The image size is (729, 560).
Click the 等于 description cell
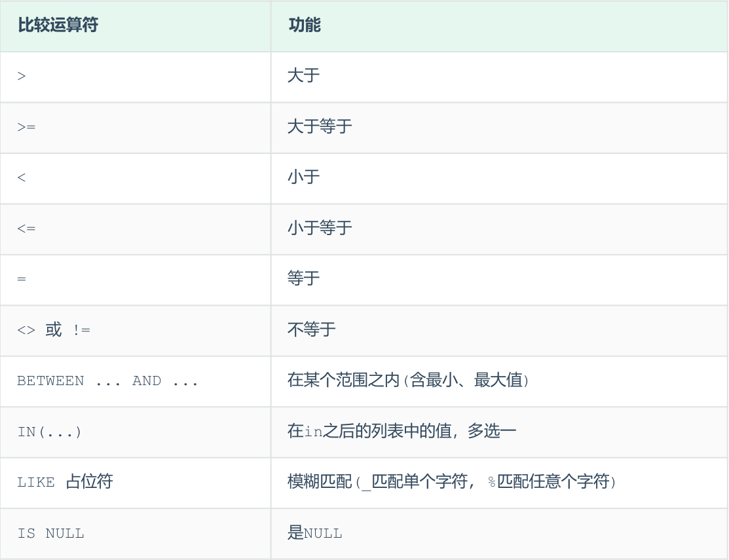(x=304, y=279)
